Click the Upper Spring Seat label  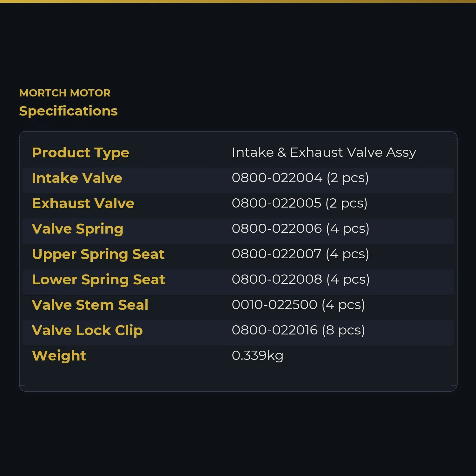point(98,255)
